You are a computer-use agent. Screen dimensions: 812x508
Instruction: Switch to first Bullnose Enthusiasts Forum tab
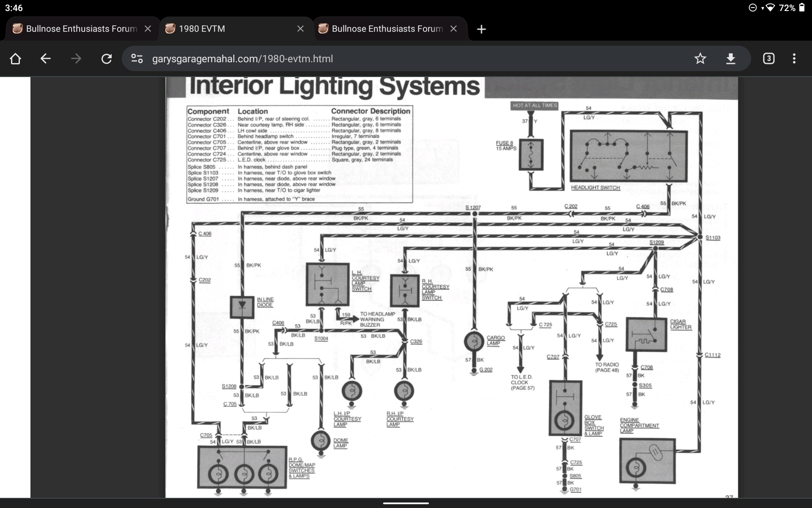click(x=76, y=29)
